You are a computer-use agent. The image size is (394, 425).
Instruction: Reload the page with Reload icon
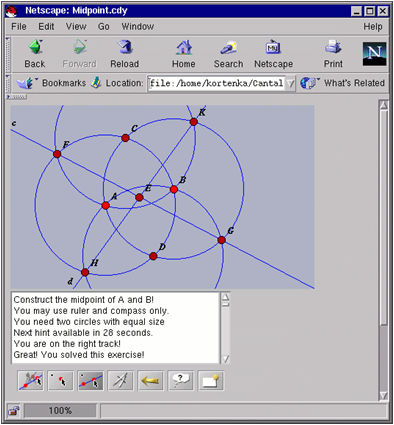coord(125,47)
